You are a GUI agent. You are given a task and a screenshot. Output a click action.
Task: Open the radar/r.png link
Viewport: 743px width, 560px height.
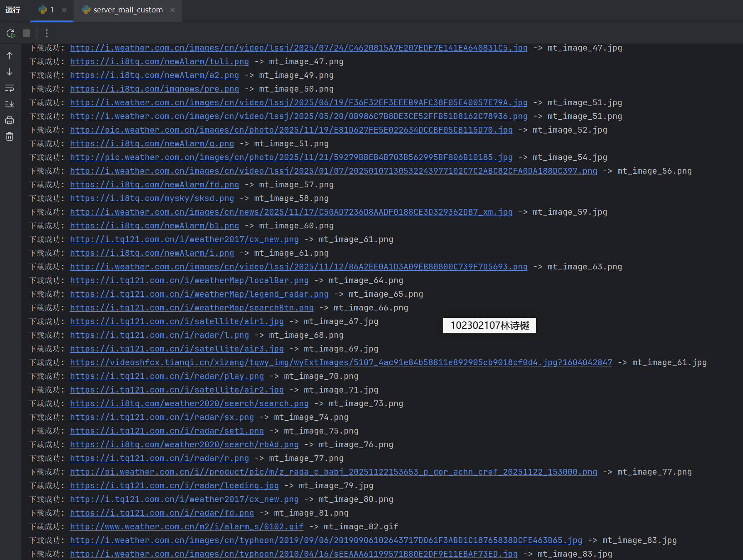[x=160, y=458]
